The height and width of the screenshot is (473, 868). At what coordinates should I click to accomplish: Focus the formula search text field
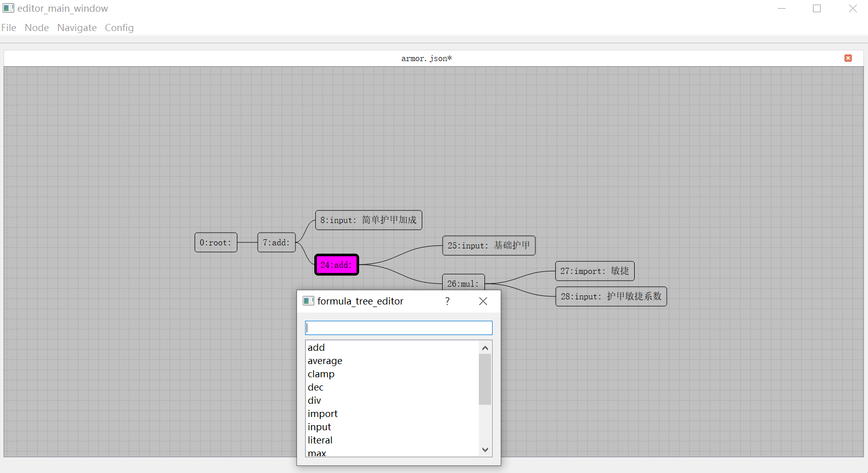pos(398,328)
